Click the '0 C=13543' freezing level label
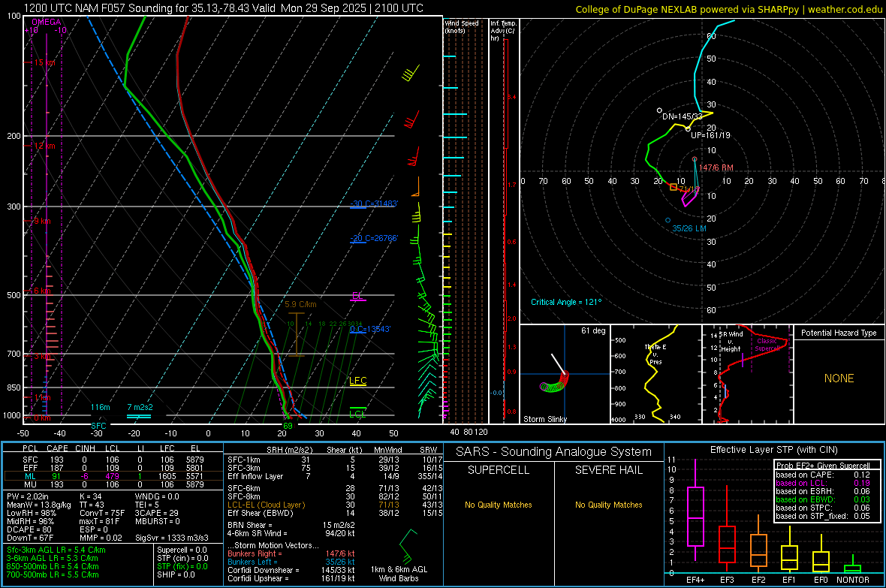886x588 pixels. 370,329
